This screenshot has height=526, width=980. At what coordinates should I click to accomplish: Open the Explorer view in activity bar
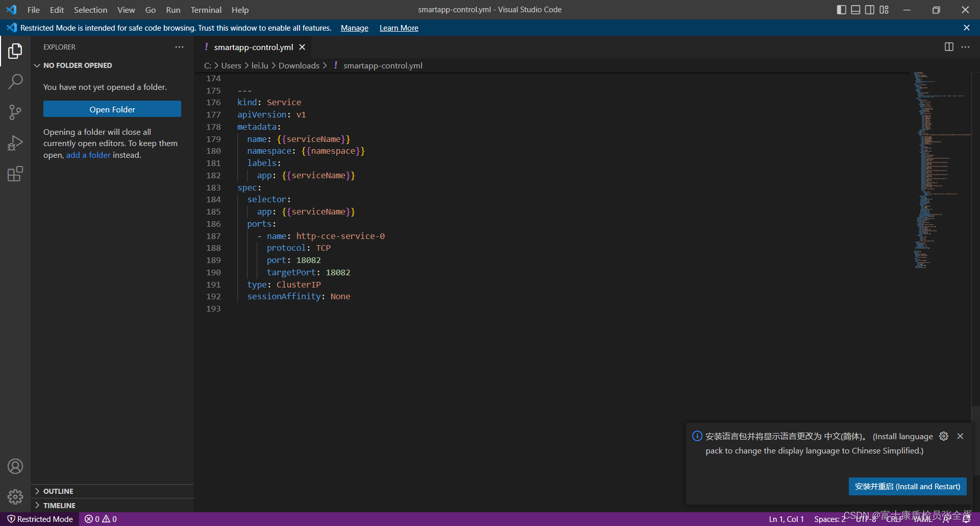(15, 51)
